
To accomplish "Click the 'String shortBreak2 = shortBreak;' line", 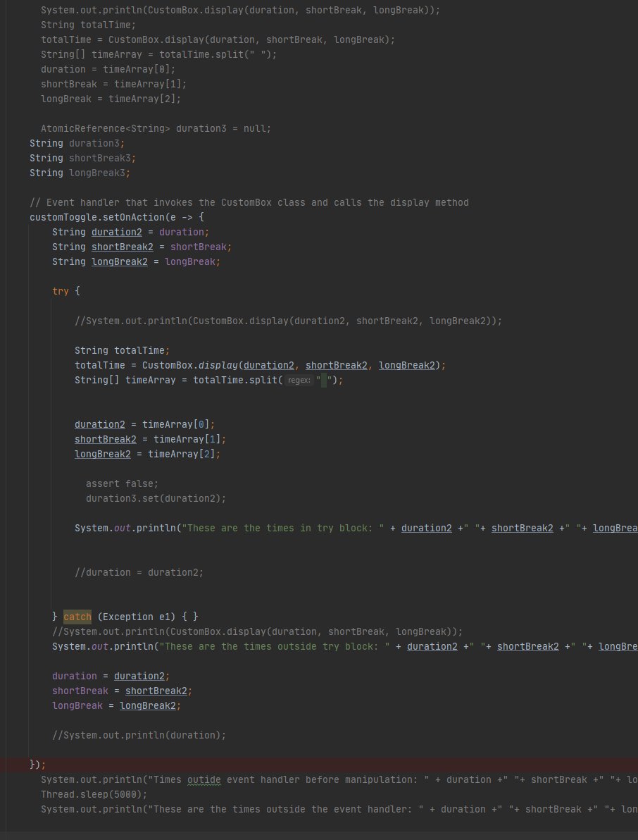I will pyautogui.click(x=142, y=247).
